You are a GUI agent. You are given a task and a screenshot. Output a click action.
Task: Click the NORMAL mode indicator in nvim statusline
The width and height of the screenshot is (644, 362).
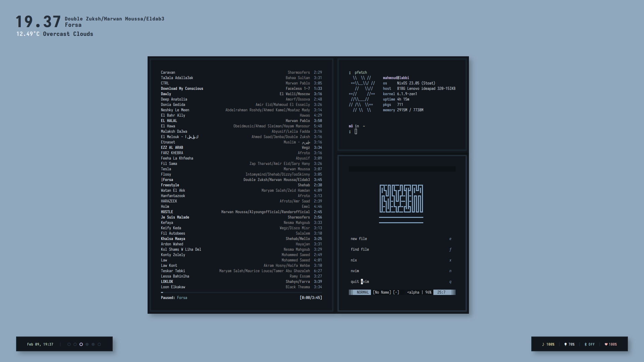pos(363,292)
